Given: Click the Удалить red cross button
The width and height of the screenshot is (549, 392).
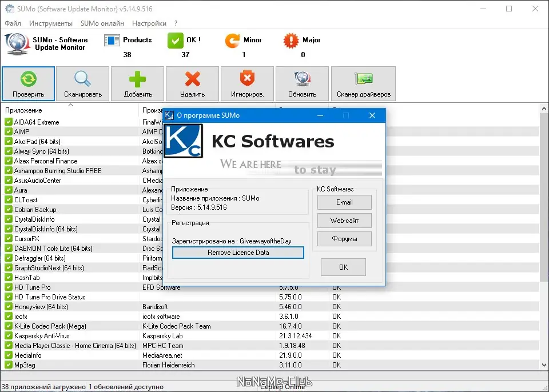Looking at the screenshot, I should pos(192,83).
